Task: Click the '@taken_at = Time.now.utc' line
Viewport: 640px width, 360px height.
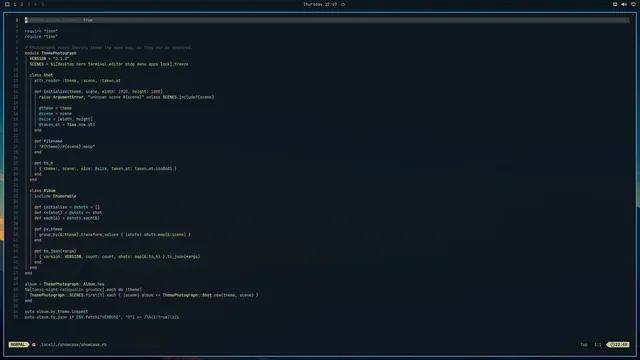Action: 67,124
